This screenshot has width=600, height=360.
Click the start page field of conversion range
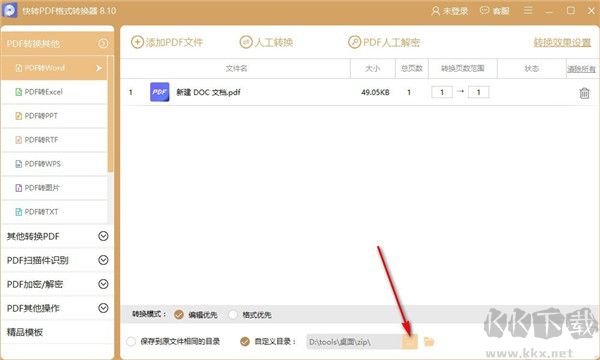pyautogui.click(x=442, y=92)
